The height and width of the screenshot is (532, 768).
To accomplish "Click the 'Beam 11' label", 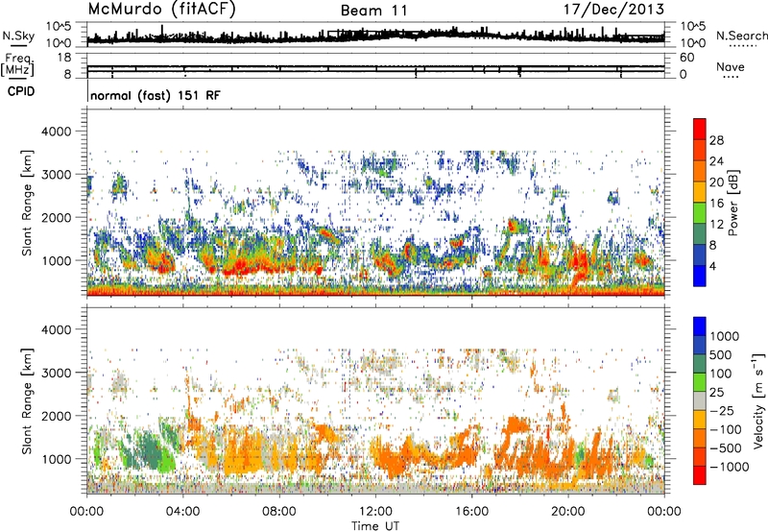I will pyautogui.click(x=374, y=11).
